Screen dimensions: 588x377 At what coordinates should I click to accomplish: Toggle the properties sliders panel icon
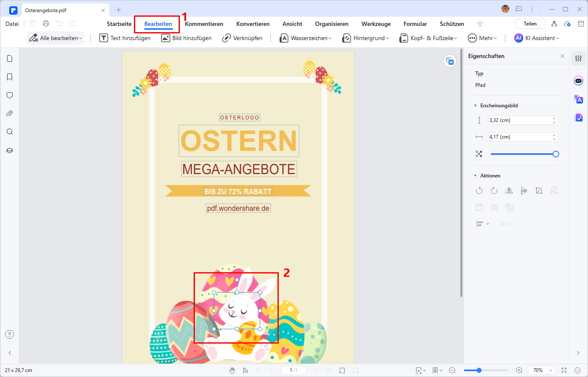(578, 58)
